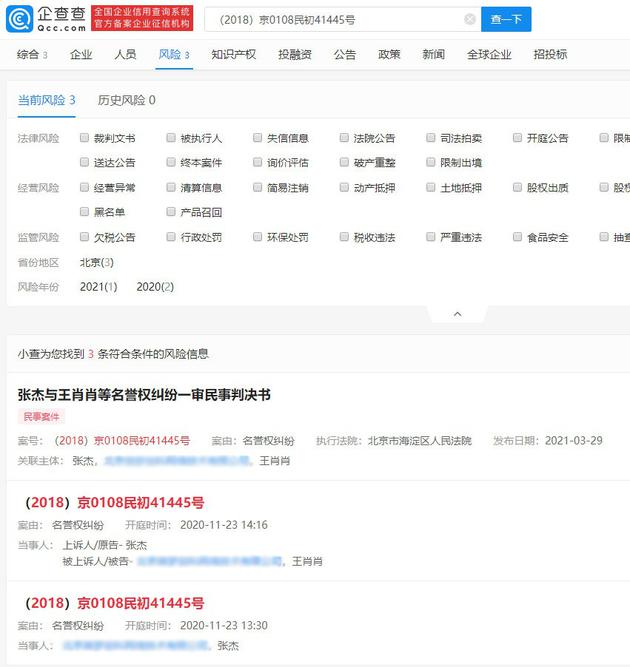The width and height of the screenshot is (630, 667).
Task: Click inside the case number search field
Action: coord(336,20)
